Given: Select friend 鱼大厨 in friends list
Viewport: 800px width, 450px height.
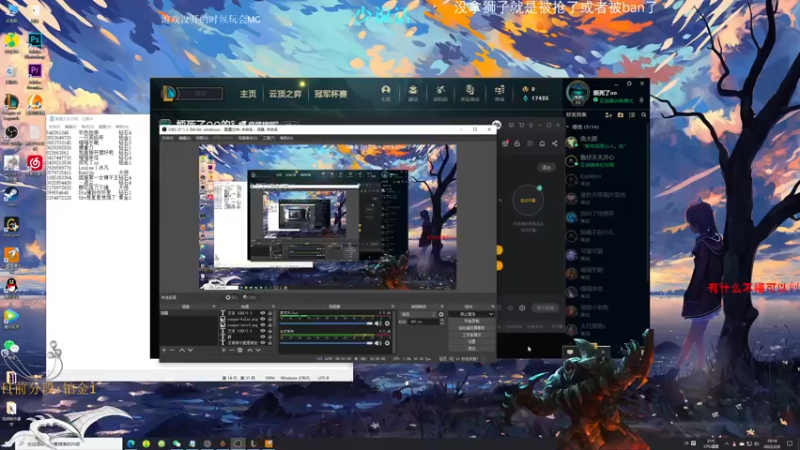Looking at the screenshot, I should (x=605, y=142).
